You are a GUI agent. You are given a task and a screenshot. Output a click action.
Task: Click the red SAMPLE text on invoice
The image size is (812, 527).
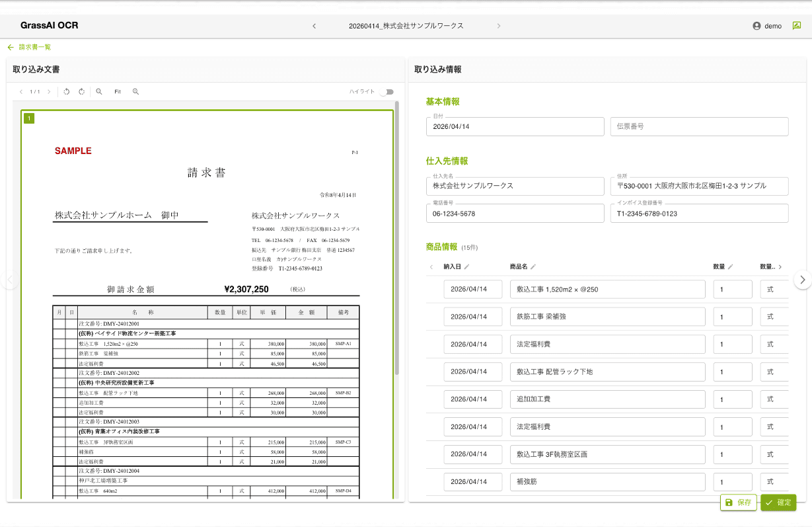click(73, 151)
